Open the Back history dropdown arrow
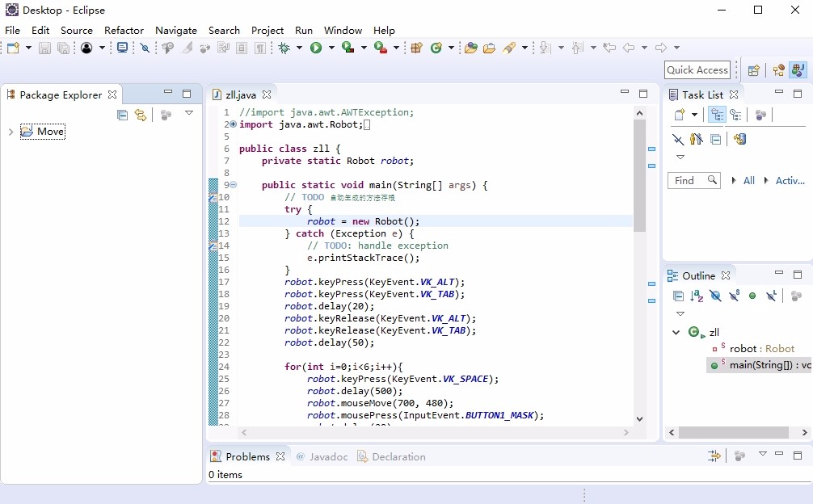This screenshot has width=813, height=504. [644, 48]
